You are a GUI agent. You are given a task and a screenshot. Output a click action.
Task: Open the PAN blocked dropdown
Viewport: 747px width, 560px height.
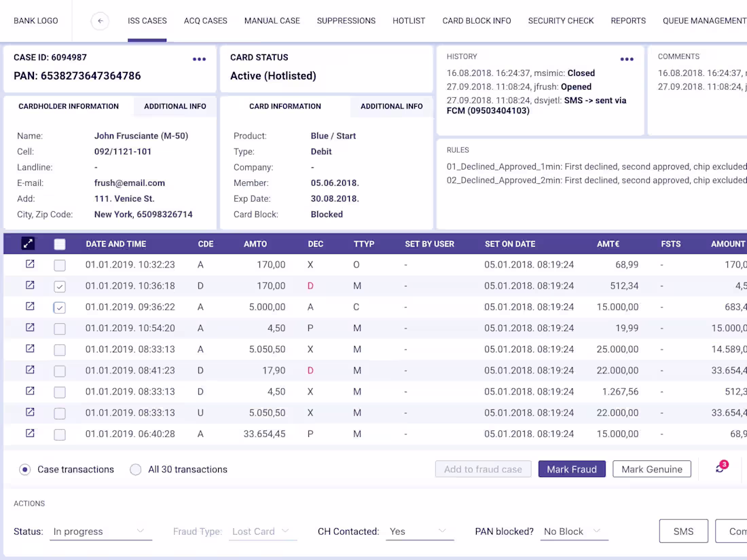574,531
